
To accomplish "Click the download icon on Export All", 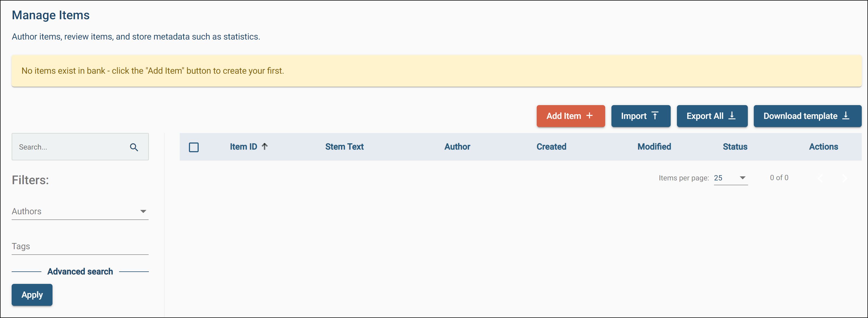I will click(x=732, y=116).
